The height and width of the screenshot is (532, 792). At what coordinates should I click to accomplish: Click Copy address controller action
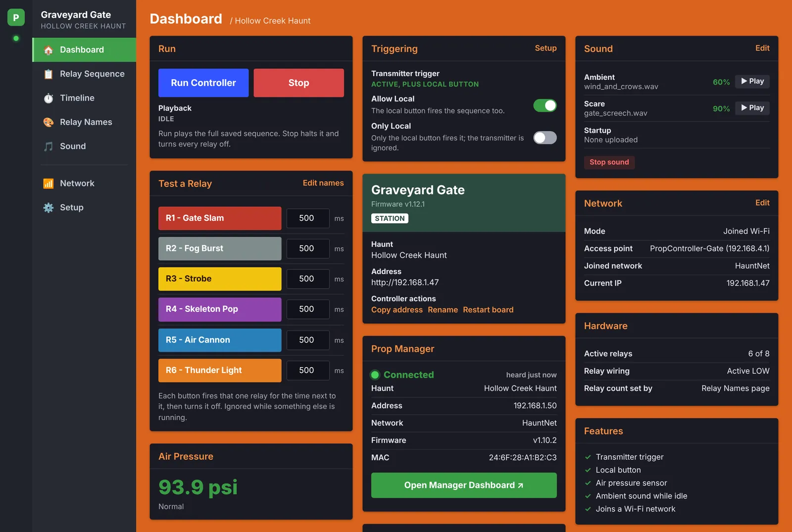397,310
